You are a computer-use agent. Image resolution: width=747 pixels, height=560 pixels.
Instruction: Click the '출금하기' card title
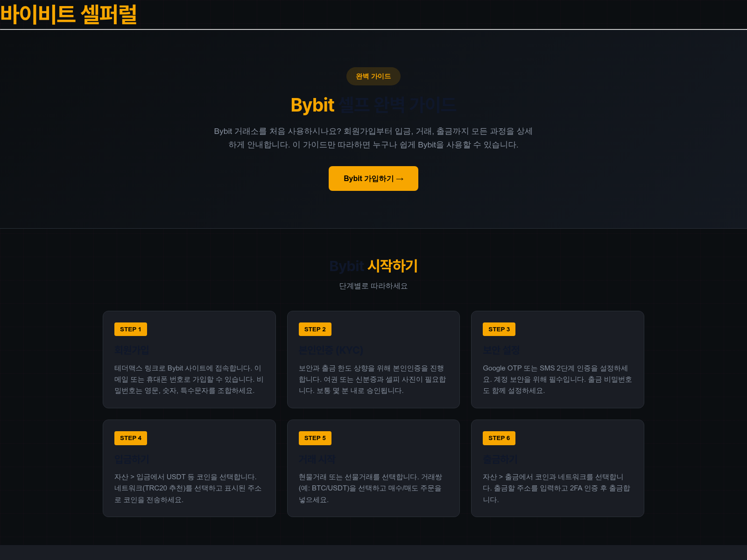(x=500, y=459)
